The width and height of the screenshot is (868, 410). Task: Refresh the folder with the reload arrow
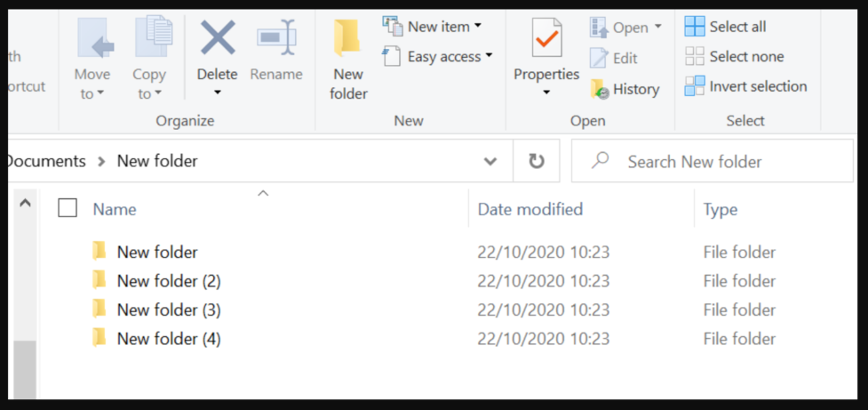point(537,161)
